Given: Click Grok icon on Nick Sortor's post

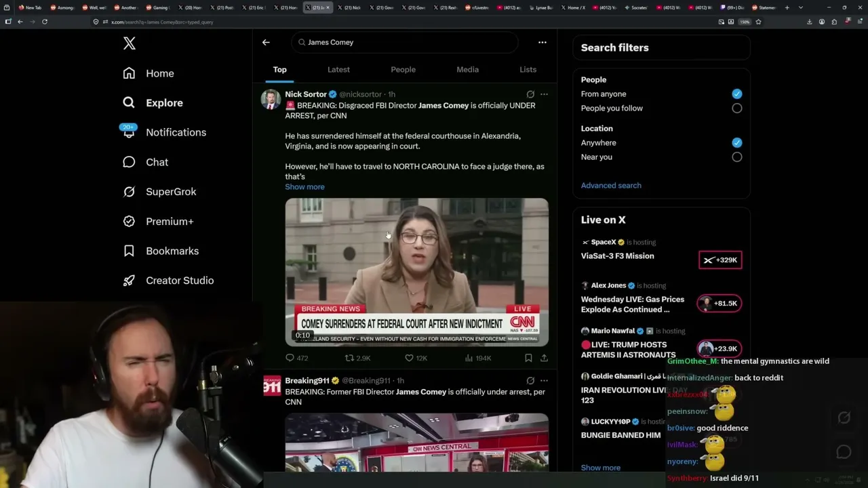Looking at the screenshot, I should point(530,94).
